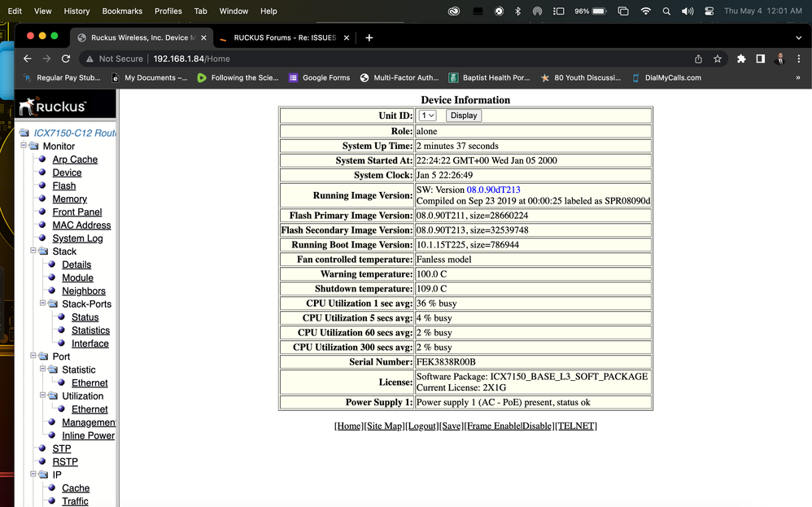
Task: Switch to the RUCKUS Forums tab
Action: [x=285, y=37]
